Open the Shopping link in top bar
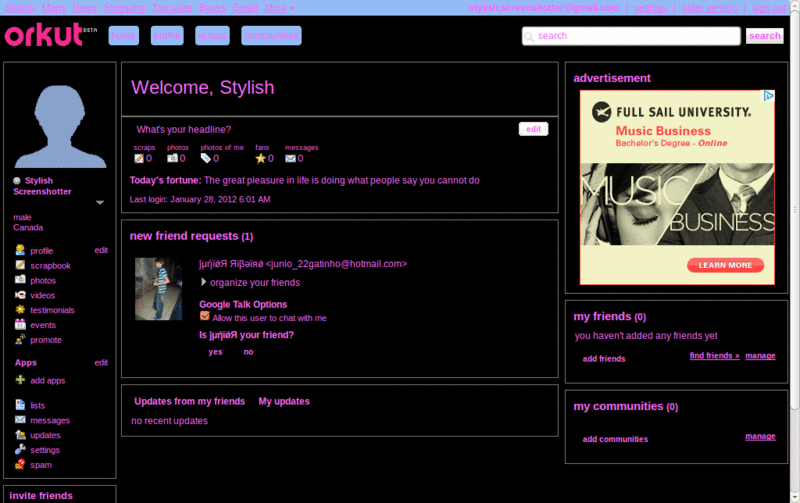Image resolution: width=800 pixels, height=503 pixels. (124, 8)
